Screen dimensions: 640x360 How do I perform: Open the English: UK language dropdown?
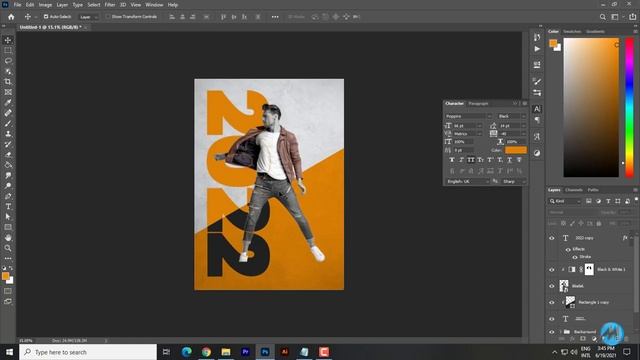tap(467, 182)
